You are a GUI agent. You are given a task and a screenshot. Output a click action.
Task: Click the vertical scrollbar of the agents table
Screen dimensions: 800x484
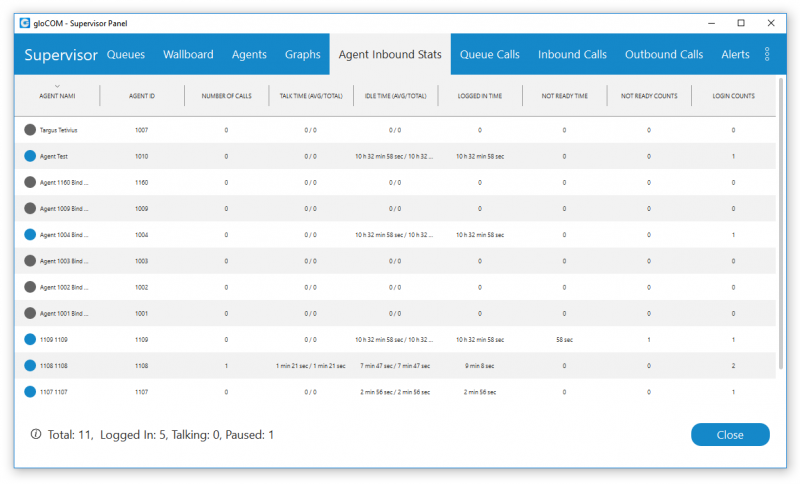point(781,223)
